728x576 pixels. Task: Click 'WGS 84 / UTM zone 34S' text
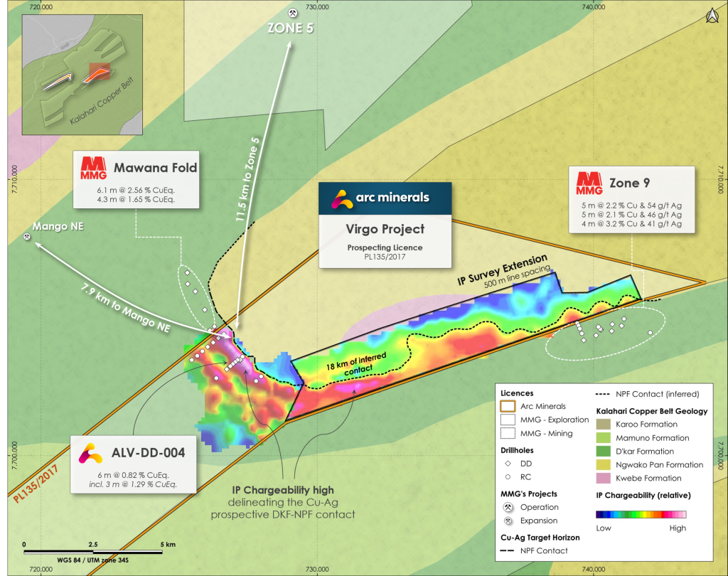click(x=93, y=560)
